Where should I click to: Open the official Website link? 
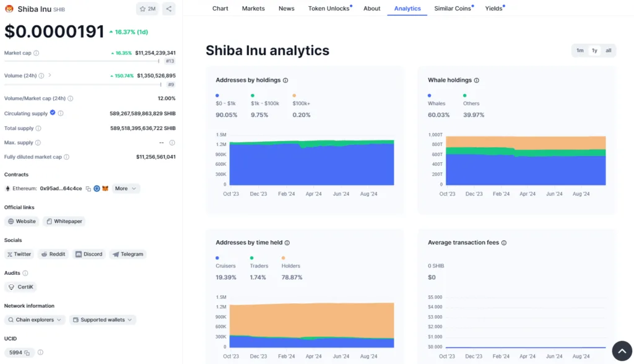[x=22, y=221]
